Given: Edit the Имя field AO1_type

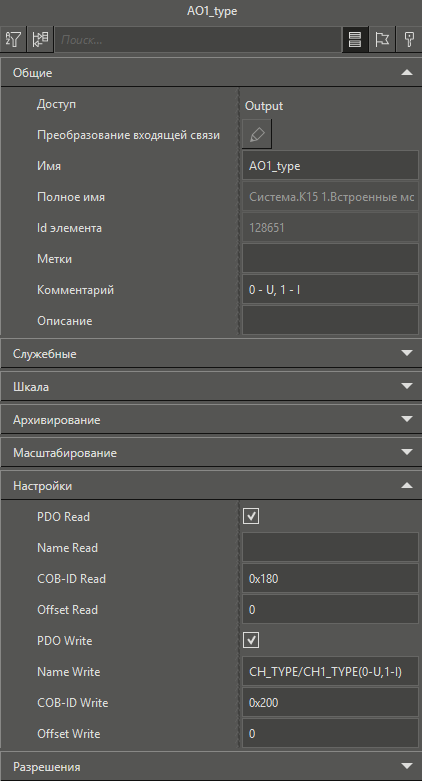Looking at the screenshot, I should pos(330,166).
